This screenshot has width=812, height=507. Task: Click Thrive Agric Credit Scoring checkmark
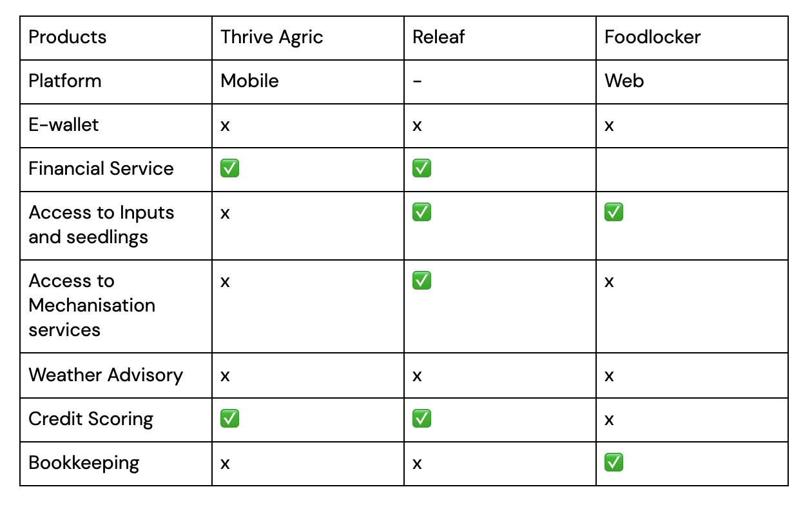click(229, 419)
